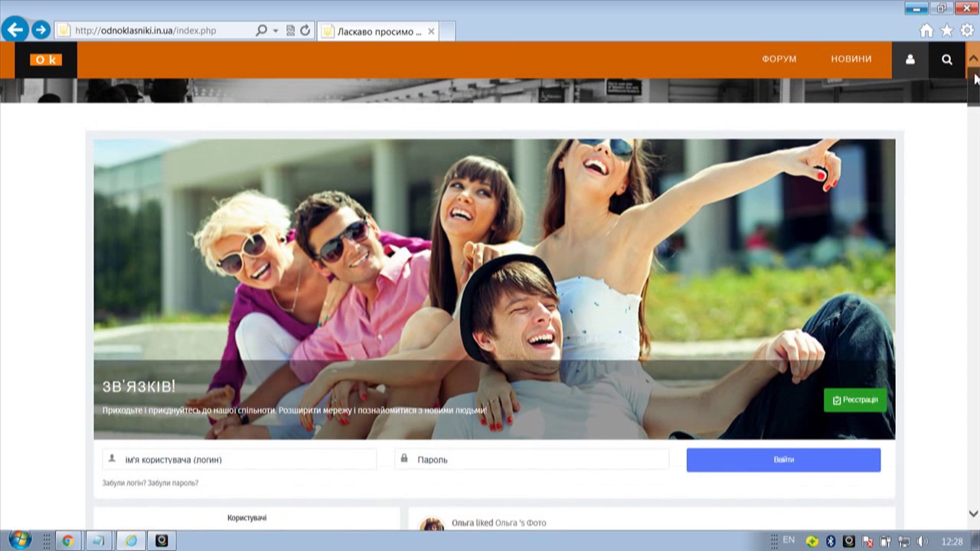Screen dimensions: 980x551
Task: Open the Windows Start button
Action: pyautogui.click(x=20, y=540)
